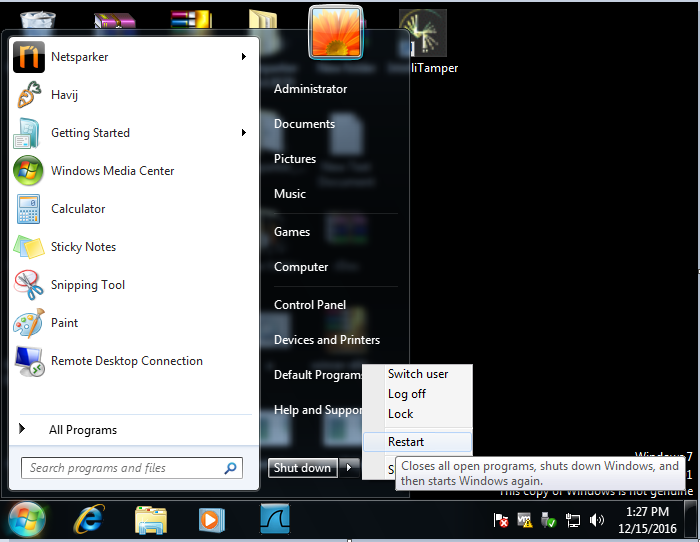Open Internet Explorer from the taskbar

pyautogui.click(x=89, y=519)
